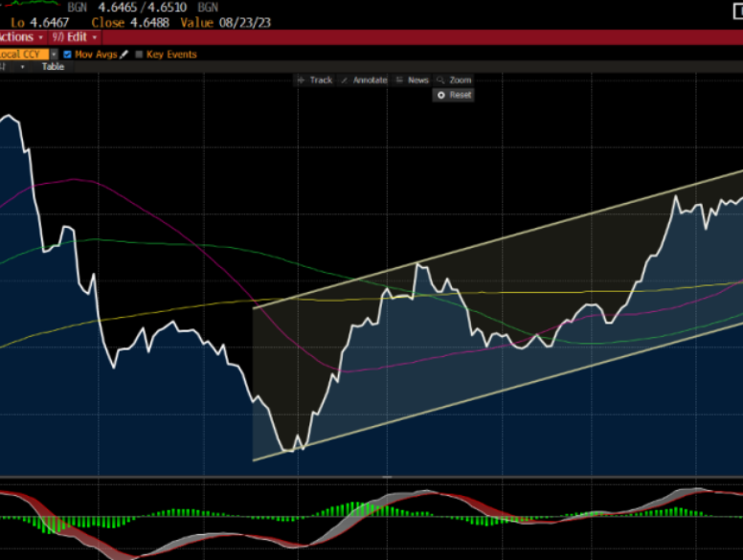The height and width of the screenshot is (560, 743).
Task: Click the Reset circle icon
Action: point(441,95)
